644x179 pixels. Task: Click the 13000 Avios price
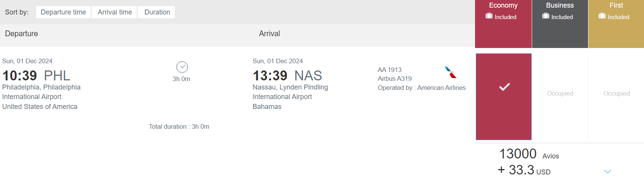point(518,154)
